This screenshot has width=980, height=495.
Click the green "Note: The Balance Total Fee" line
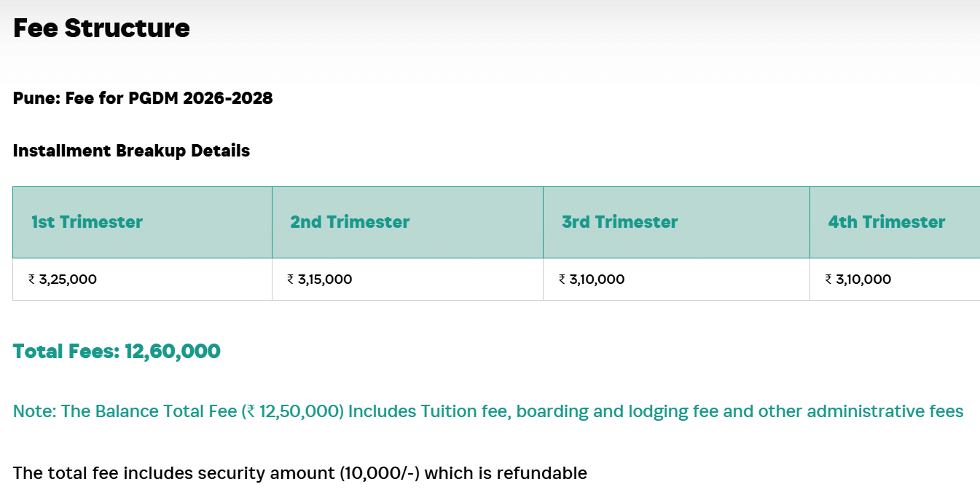tap(488, 411)
